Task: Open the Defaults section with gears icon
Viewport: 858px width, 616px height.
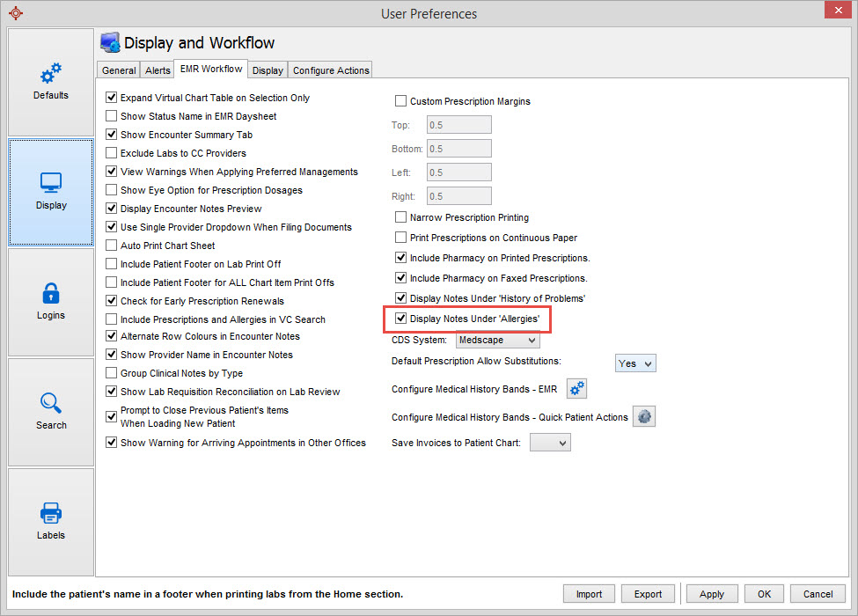Action: 51,81
